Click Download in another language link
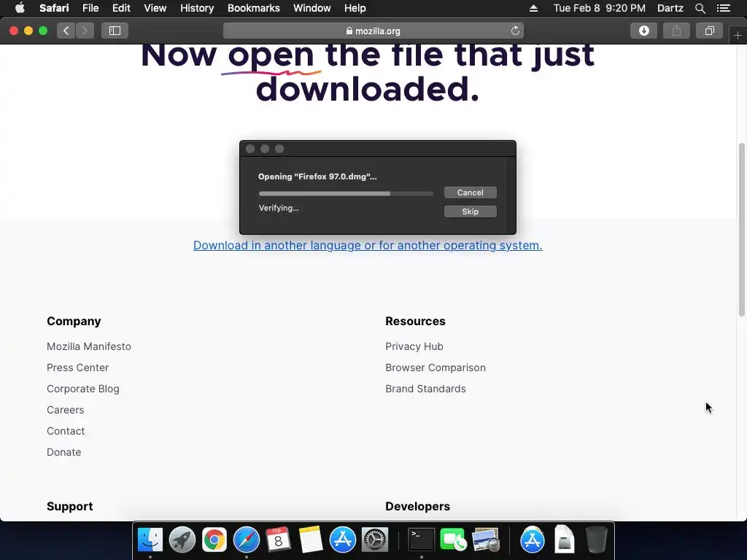The width and height of the screenshot is (747, 560). [368, 245]
